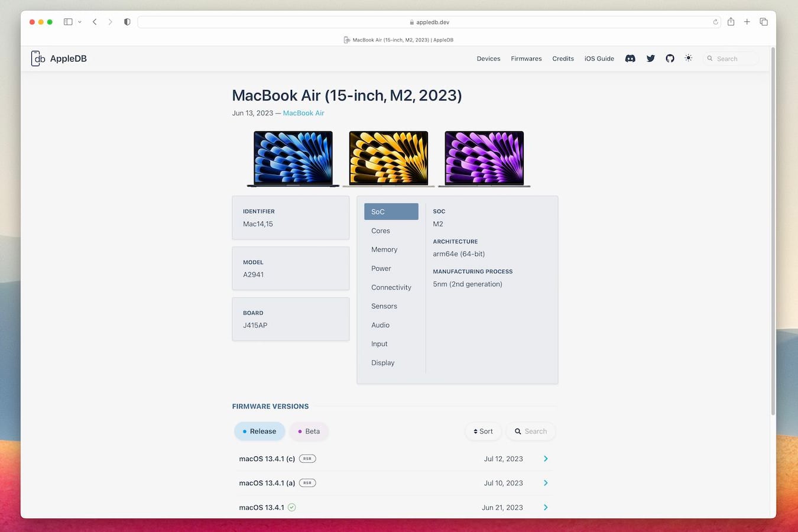Open the Devices page

[488, 59]
